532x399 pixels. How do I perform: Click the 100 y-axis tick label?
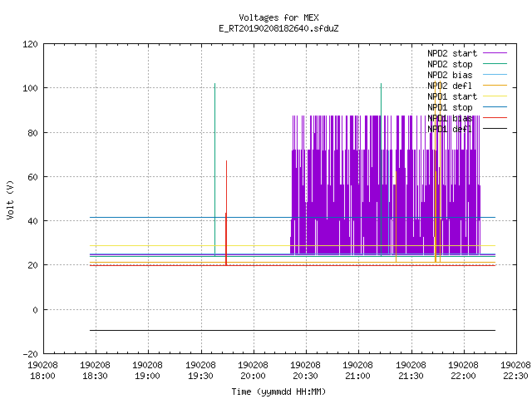30,88
